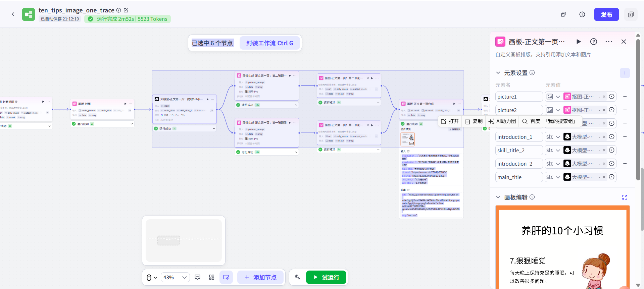The image size is (644, 289).
Task: Run the 大模型-正文第一页 node
Action: point(208,99)
